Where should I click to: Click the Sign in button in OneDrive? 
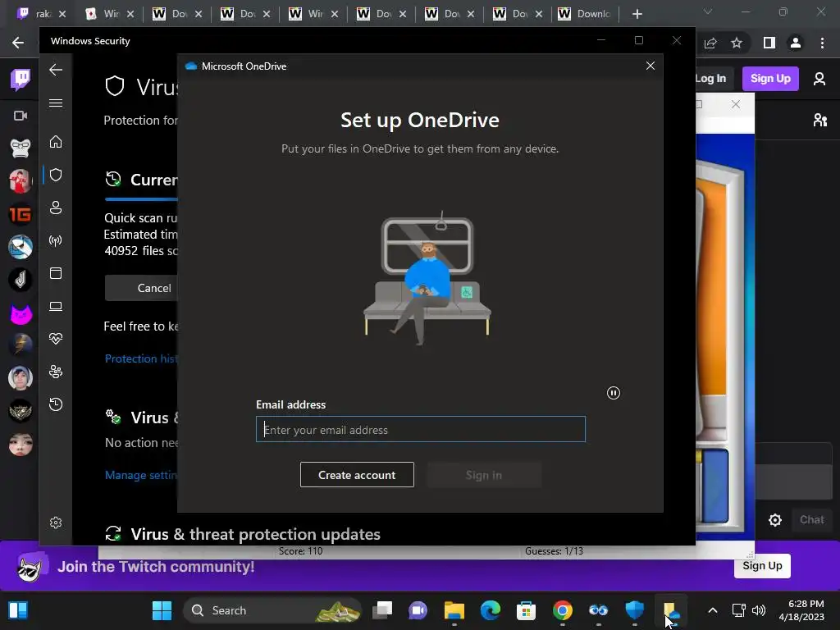point(484,475)
